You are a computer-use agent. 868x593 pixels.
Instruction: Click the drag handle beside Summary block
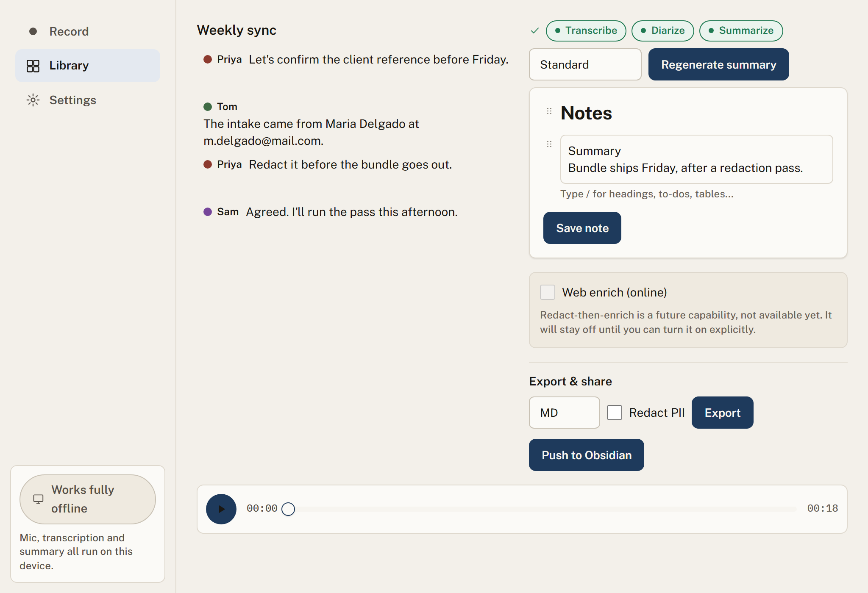click(x=549, y=144)
